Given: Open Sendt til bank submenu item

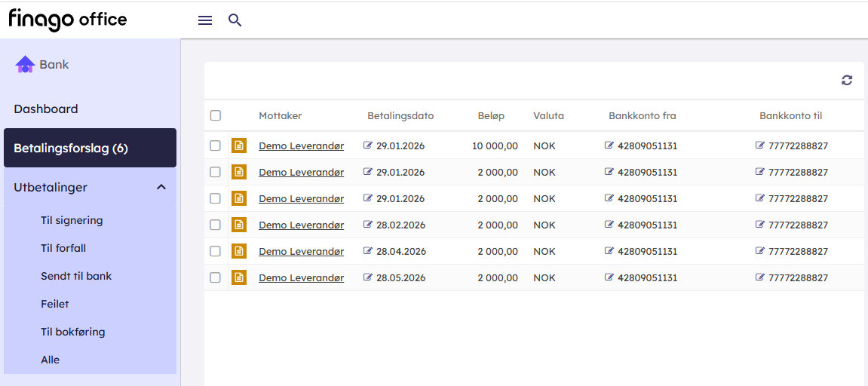Looking at the screenshot, I should point(76,276).
